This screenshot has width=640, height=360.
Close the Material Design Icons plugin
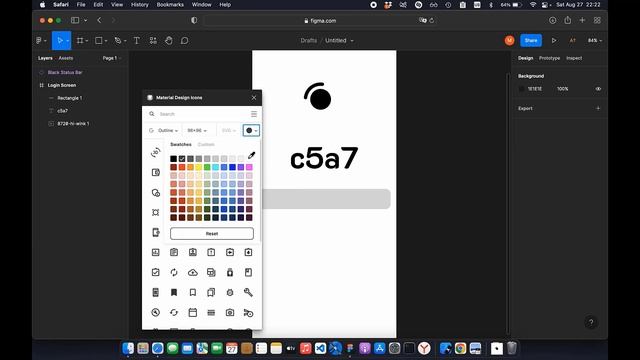tap(254, 98)
